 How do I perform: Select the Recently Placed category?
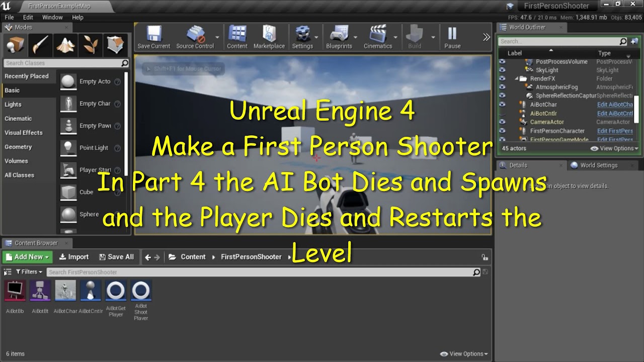pos(27,76)
